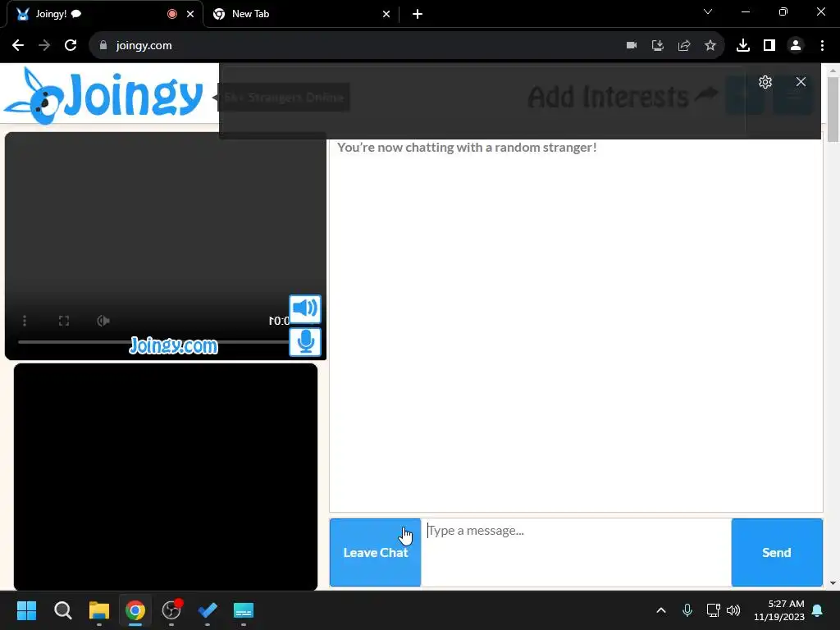Focus the Type a message field
840x630 pixels.
pos(576,552)
